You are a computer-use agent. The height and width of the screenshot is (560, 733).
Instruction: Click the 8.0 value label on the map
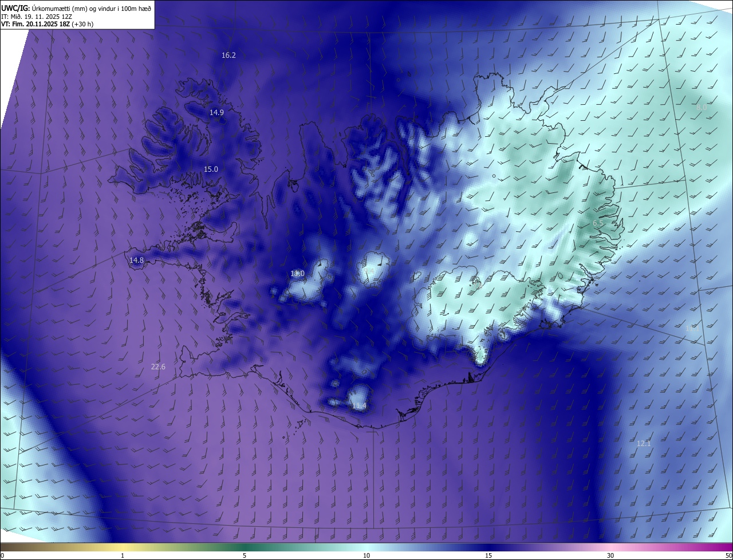point(702,107)
